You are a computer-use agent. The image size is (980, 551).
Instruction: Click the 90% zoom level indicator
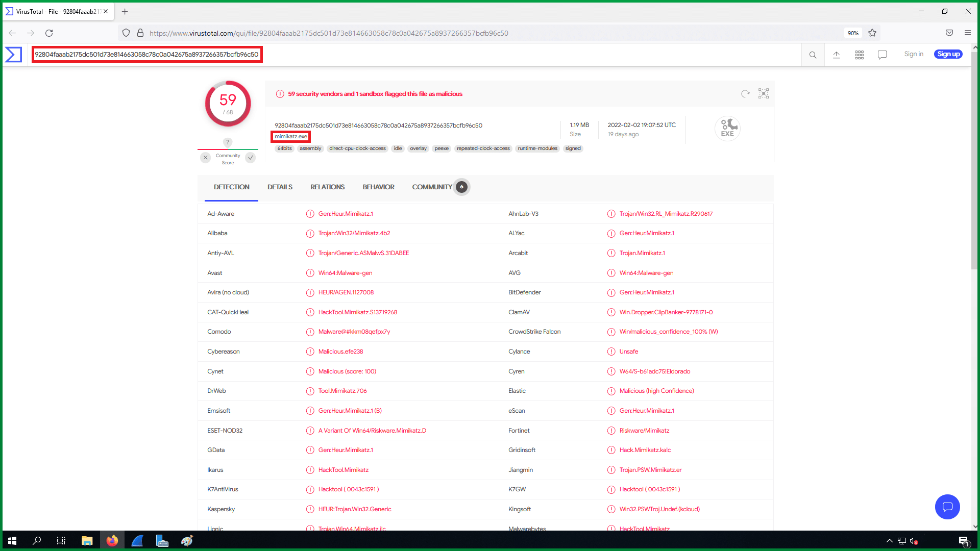853,33
